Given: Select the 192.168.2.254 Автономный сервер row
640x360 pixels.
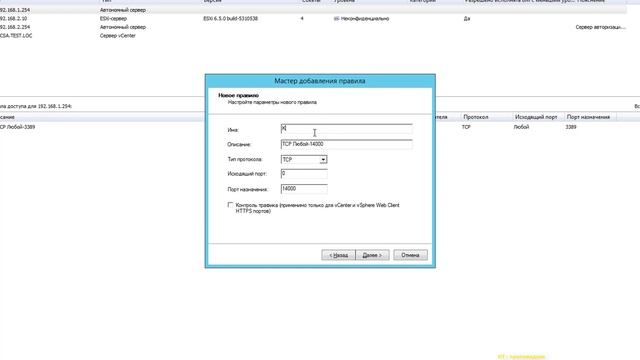Looking at the screenshot, I should (313, 27).
